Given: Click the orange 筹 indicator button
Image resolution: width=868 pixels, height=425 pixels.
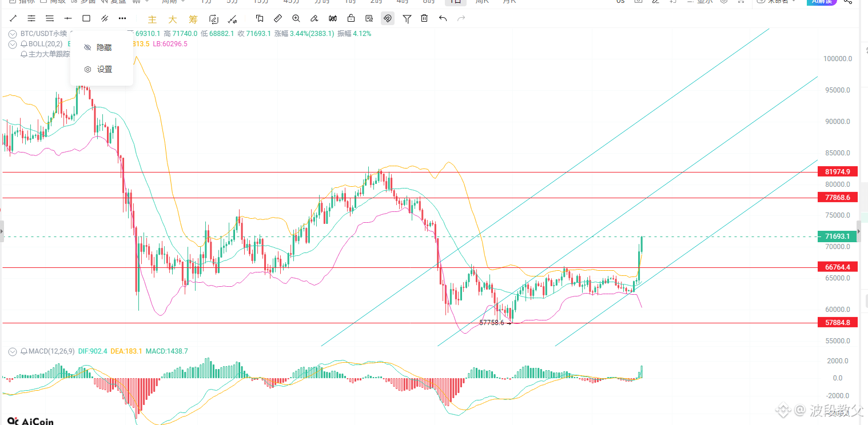Looking at the screenshot, I should pyautogui.click(x=193, y=19).
